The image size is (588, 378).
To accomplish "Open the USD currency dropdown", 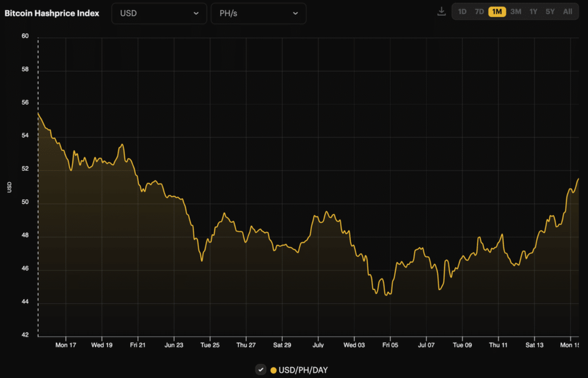I will pos(159,13).
